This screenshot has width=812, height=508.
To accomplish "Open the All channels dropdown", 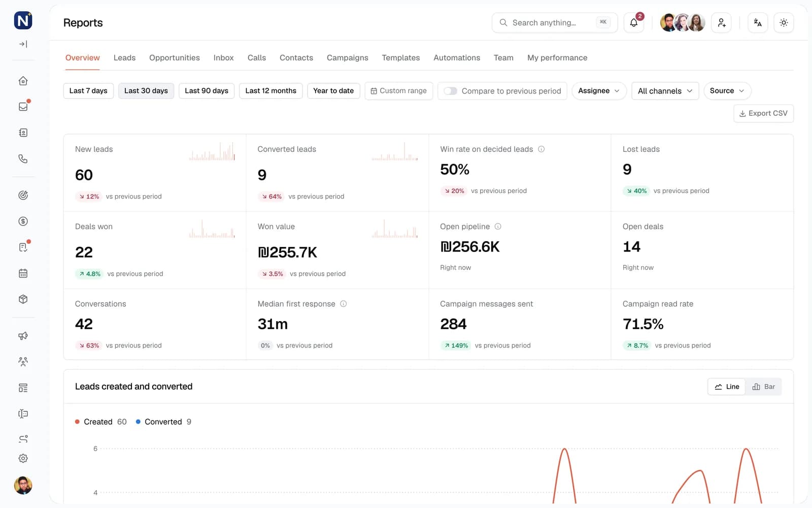I will coord(665,91).
